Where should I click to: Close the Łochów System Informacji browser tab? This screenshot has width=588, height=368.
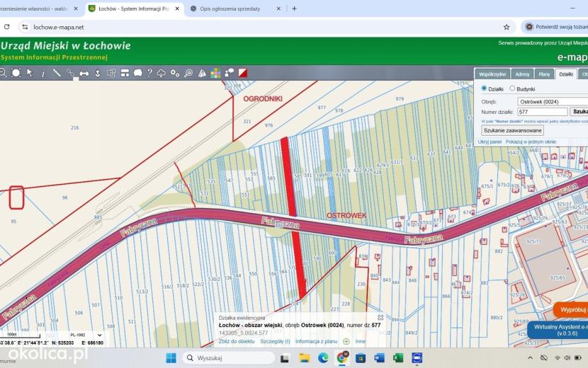[x=177, y=8]
